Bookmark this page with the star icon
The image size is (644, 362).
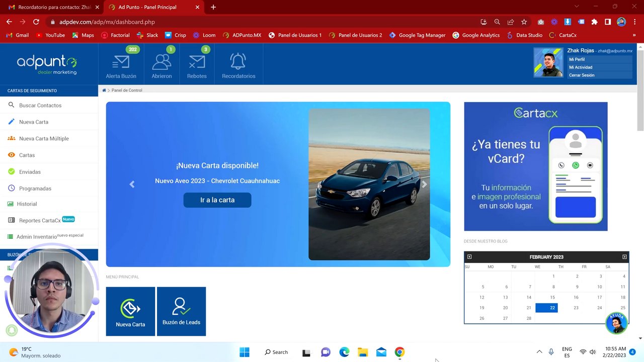[524, 22]
